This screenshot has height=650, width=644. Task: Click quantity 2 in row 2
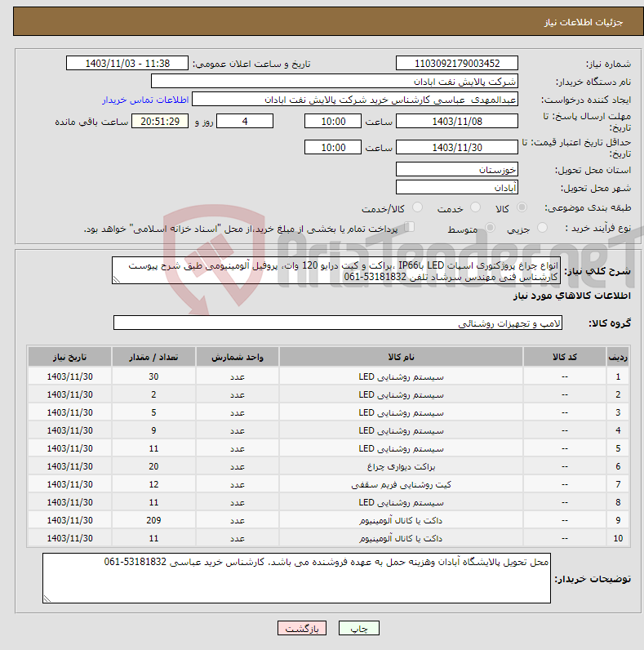click(x=153, y=394)
